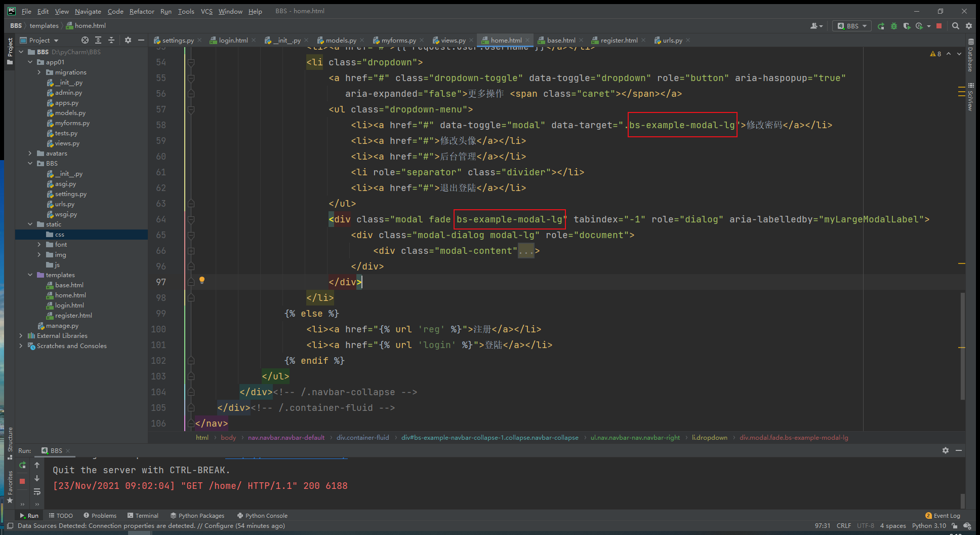Expand the font folder
Image resolution: width=980 pixels, height=535 pixels.
[39, 245]
